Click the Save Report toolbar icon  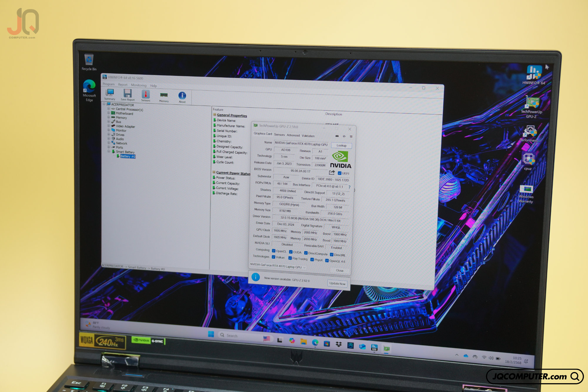[128, 95]
